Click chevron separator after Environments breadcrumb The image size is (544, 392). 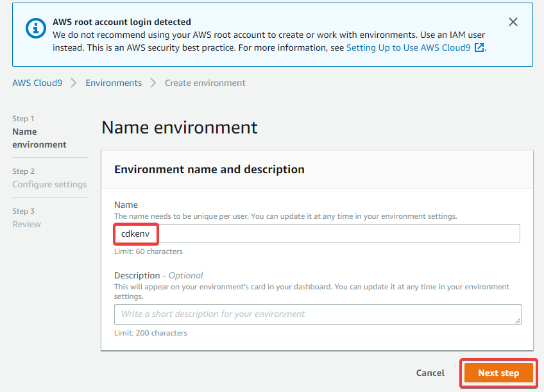point(153,83)
